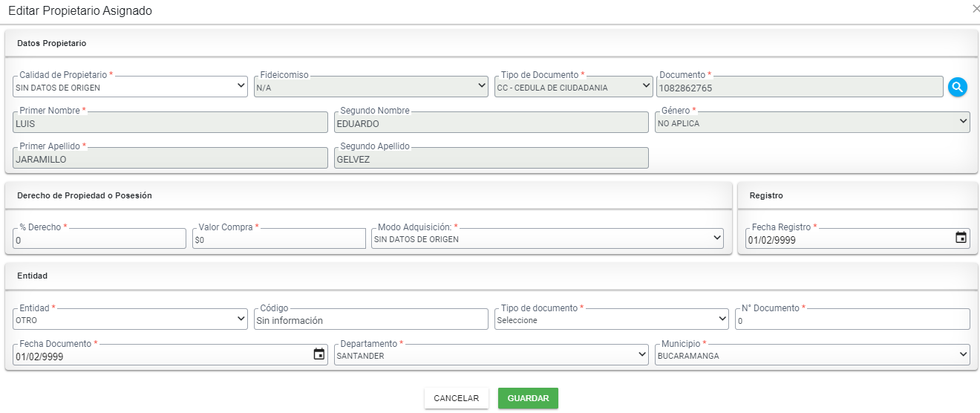Image resolution: width=980 pixels, height=413 pixels.
Task: Click the CANCELAR button
Action: [457, 398]
